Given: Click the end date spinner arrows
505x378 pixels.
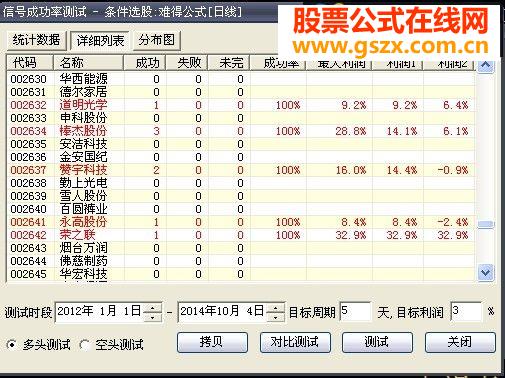Looking at the screenshot, I should coord(275,312).
